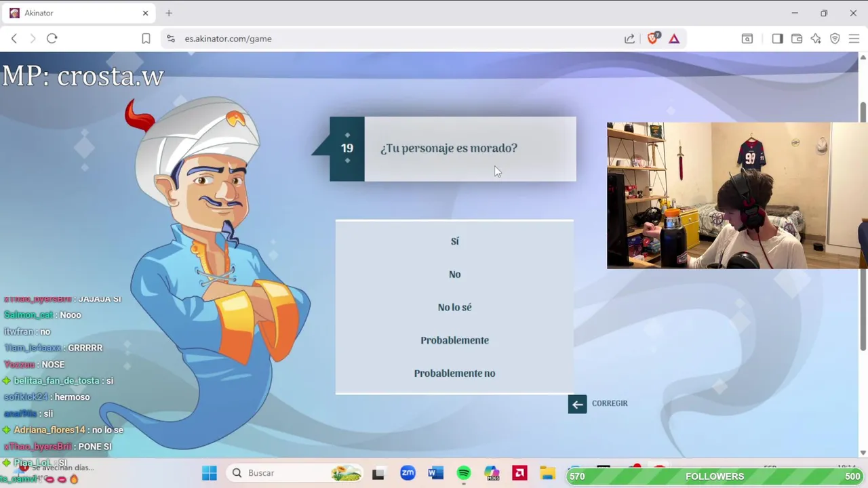This screenshot has width=868, height=488.
Task: Click the CORREGIR label
Action: point(610,403)
